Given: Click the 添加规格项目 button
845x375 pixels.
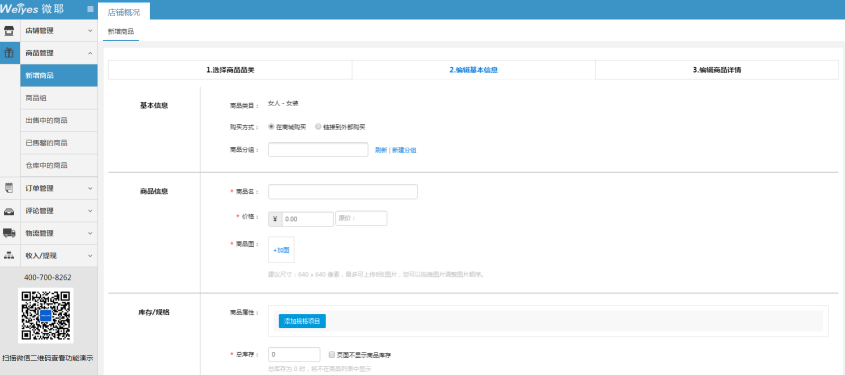Looking at the screenshot, I should 302,321.
